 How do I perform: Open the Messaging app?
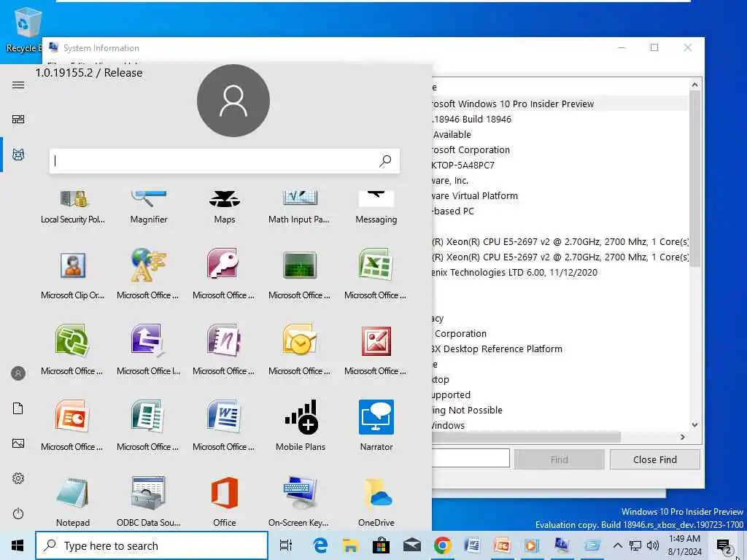pyautogui.click(x=376, y=208)
